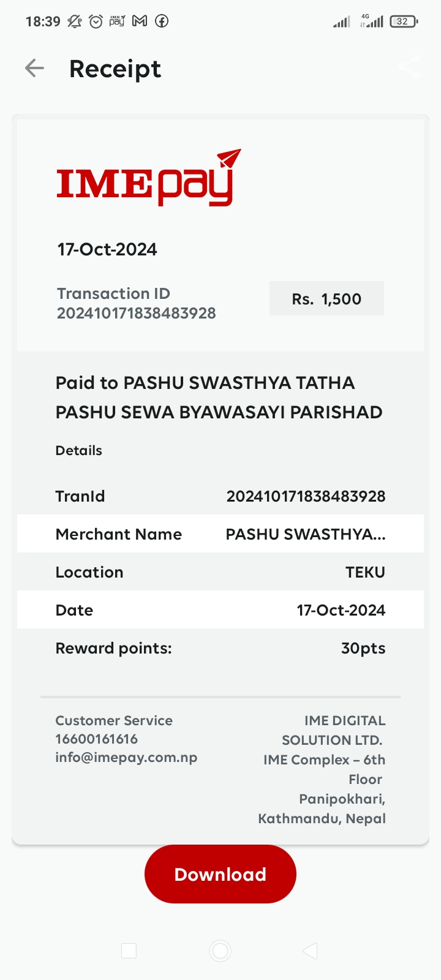Click the IME Pay logo
Screen dimensions: 441x980
pyautogui.click(x=149, y=178)
